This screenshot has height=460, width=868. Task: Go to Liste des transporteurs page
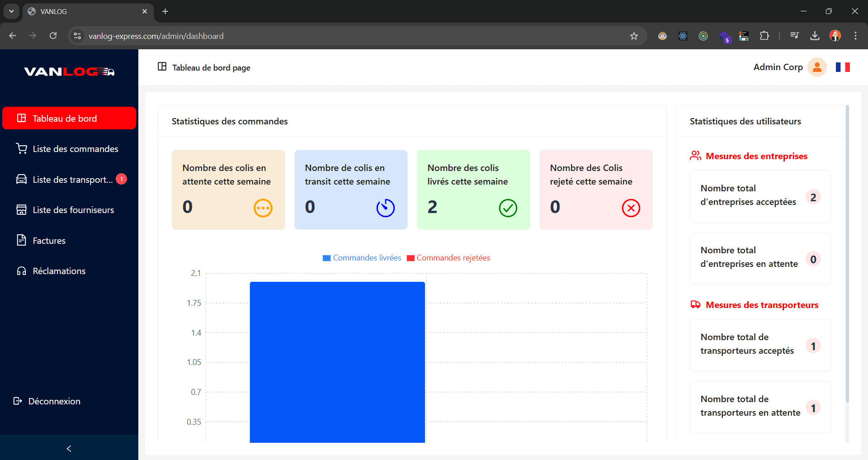69,179
